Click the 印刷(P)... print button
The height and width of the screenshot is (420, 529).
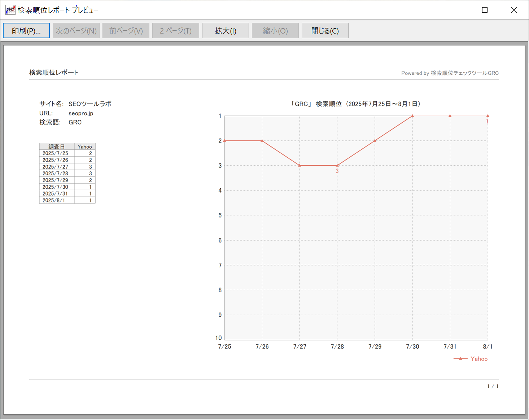pyautogui.click(x=26, y=31)
